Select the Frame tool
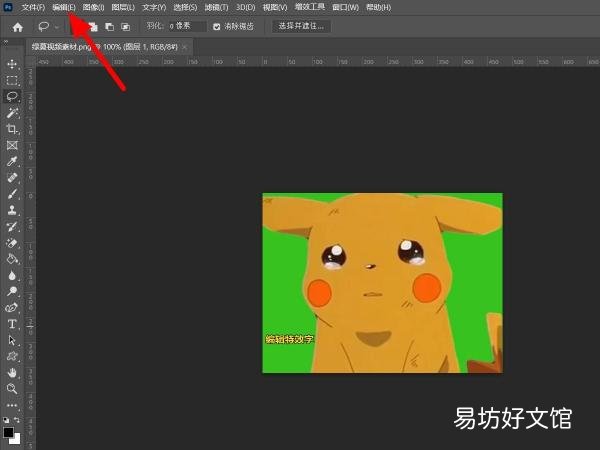 click(12, 145)
